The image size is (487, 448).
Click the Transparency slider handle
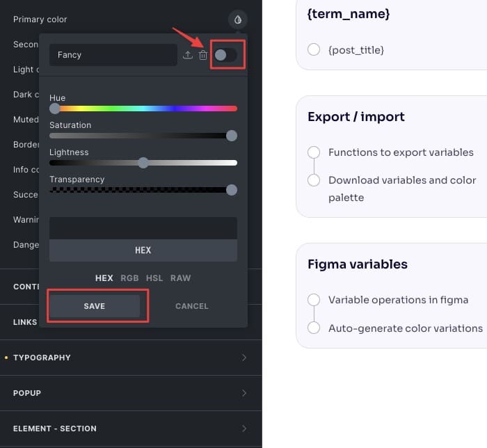pos(232,190)
